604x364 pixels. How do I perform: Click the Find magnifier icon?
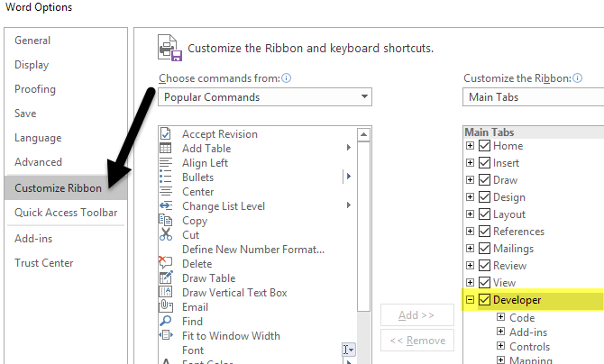pyautogui.click(x=166, y=322)
